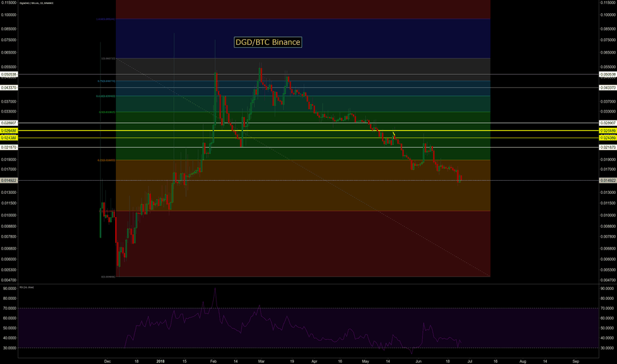Click the Jun label on the time axis
The image size is (617, 364).
tap(418, 361)
